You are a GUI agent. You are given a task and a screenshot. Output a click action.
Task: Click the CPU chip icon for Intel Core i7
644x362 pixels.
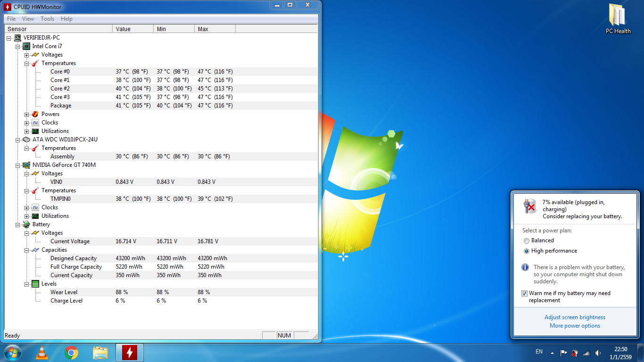[27, 46]
